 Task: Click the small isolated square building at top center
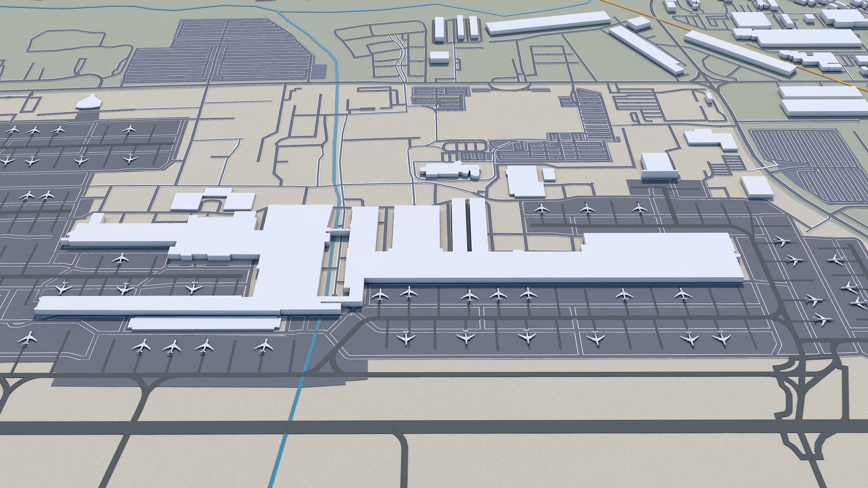coord(439,57)
